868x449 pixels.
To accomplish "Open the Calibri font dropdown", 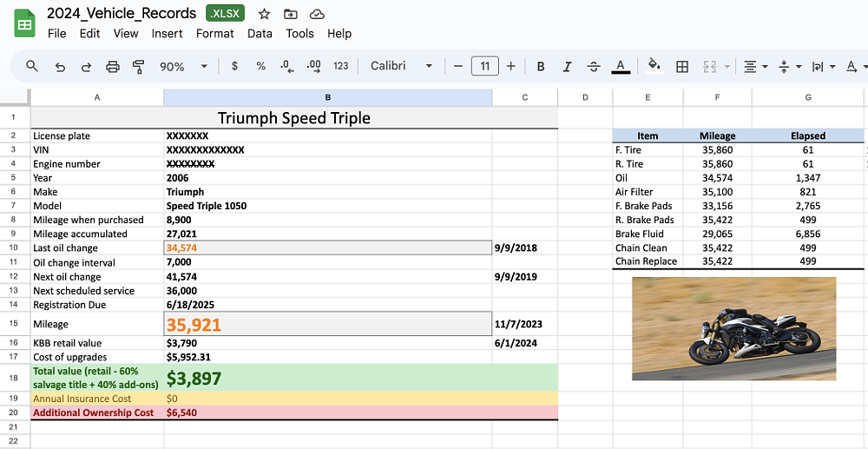I will [x=401, y=66].
